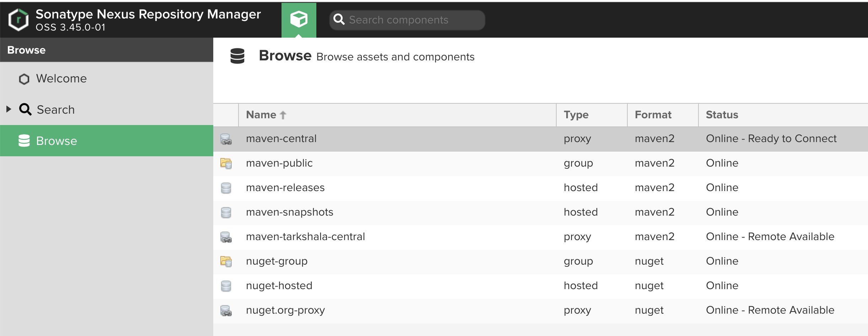
Task: Sort by the Type column header
Action: [592, 115]
